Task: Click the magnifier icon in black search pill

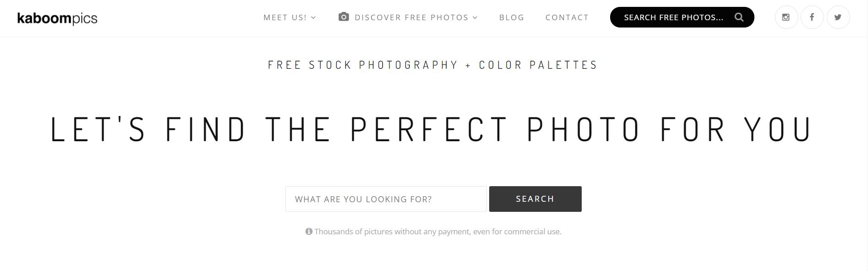Action: (x=739, y=17)
